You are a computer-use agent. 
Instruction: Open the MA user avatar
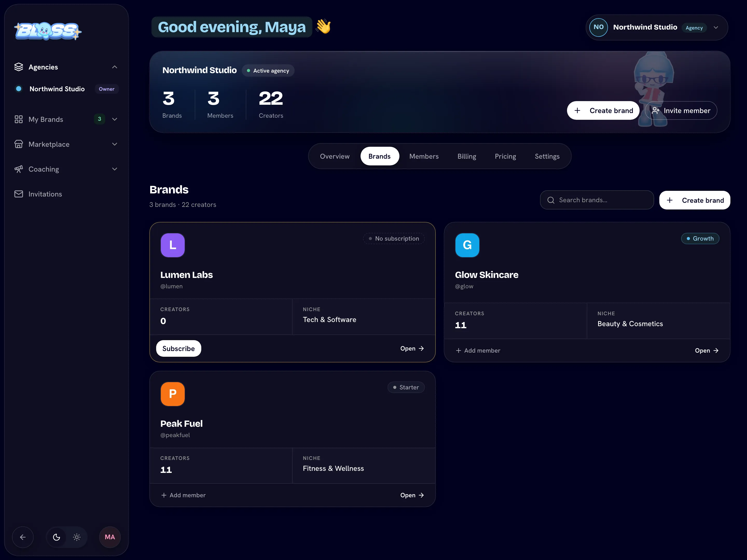(110, 537)
